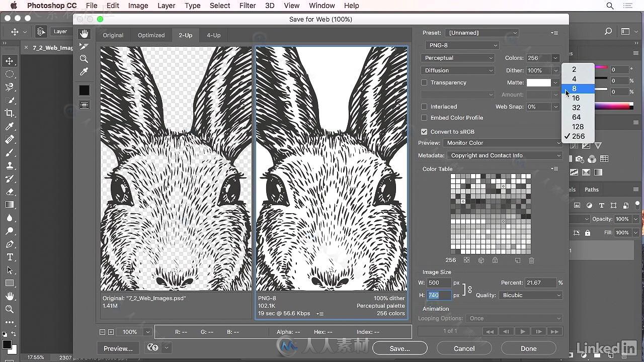644x362 pixels.
Task: Open the PNG-8 file format dropdown
Action: point(462,45)
